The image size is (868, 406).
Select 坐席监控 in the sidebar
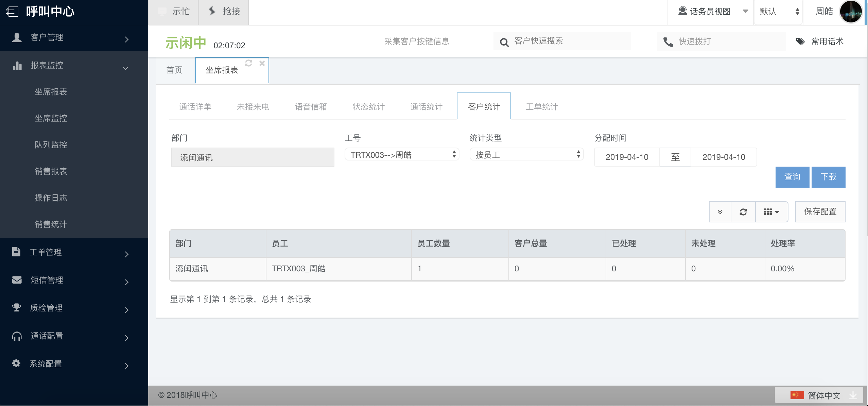[51, 118]
